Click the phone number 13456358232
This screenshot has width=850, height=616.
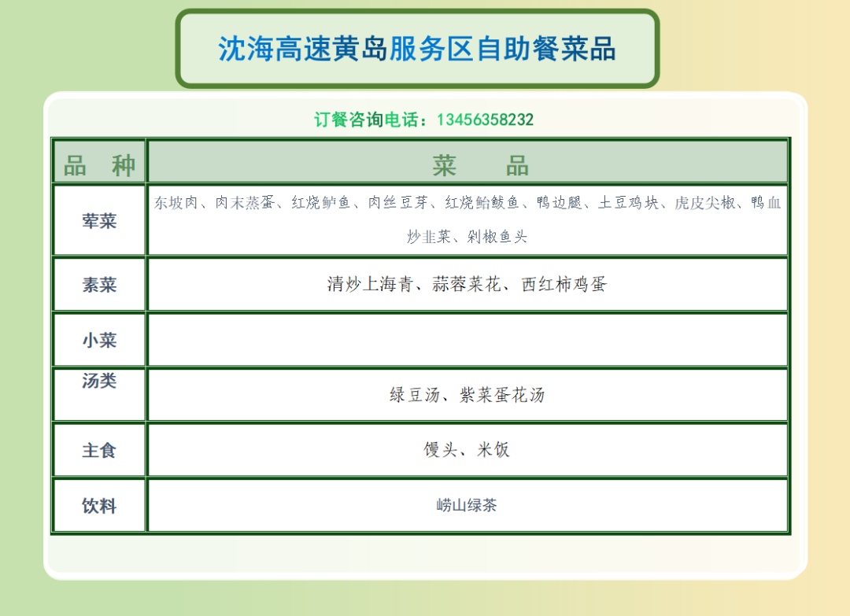click(484, 120)
